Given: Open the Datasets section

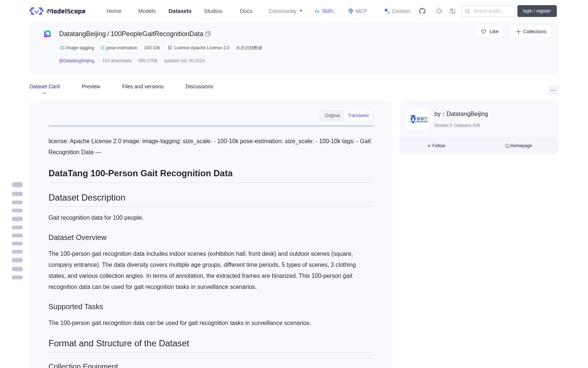Looking at the screenshot, I should point(180,11).
